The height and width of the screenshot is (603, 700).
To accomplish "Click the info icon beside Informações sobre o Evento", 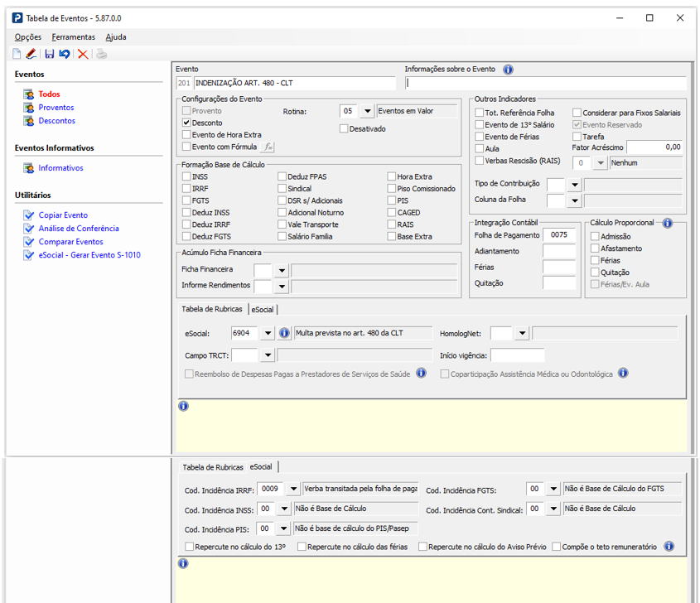I will click(508, 70).
